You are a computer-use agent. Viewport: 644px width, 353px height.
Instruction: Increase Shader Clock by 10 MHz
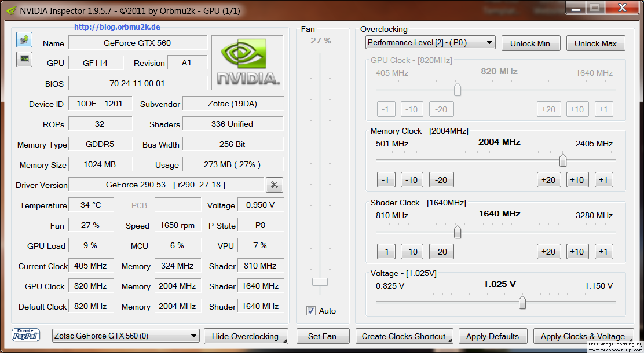(x=577, y=252)
